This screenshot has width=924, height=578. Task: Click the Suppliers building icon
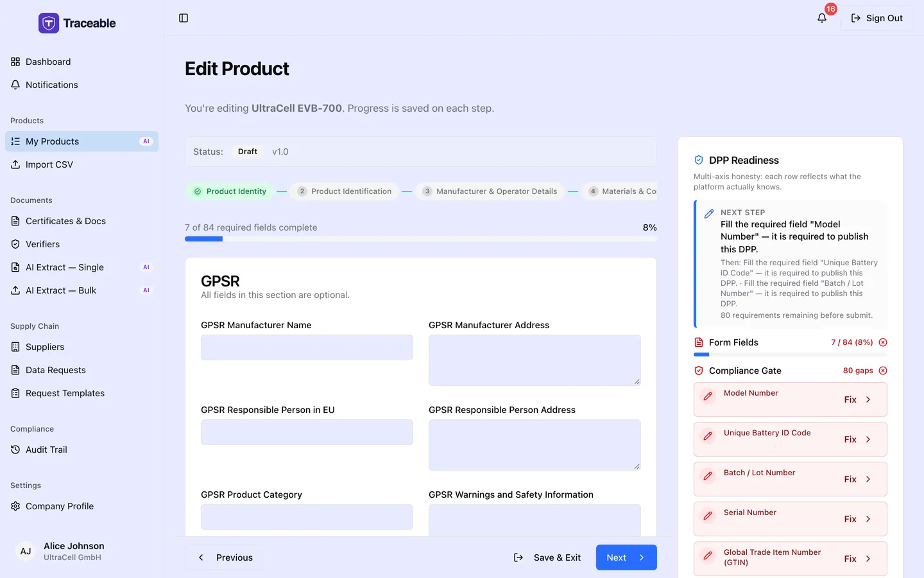click(15, 347)
